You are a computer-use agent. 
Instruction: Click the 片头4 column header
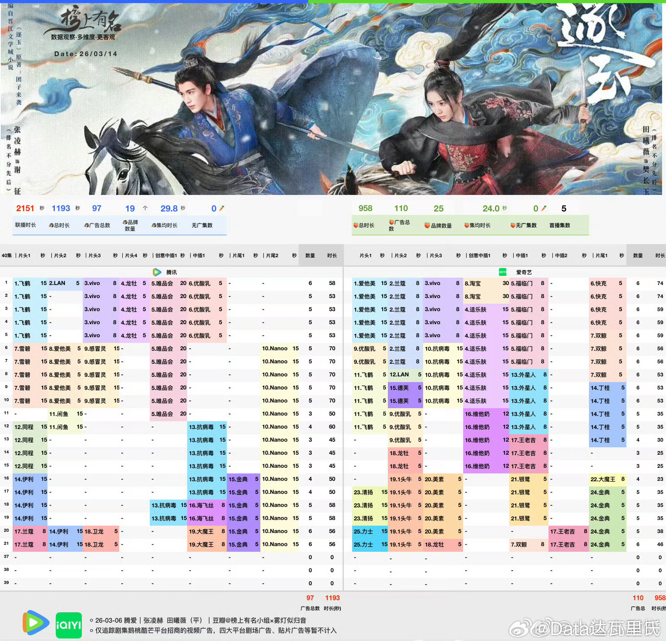click(x=131, y=255)
